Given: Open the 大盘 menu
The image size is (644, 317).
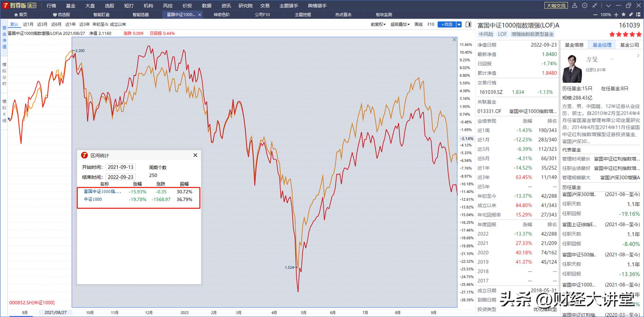Looking at the screenshot, I should click(90, 5).
